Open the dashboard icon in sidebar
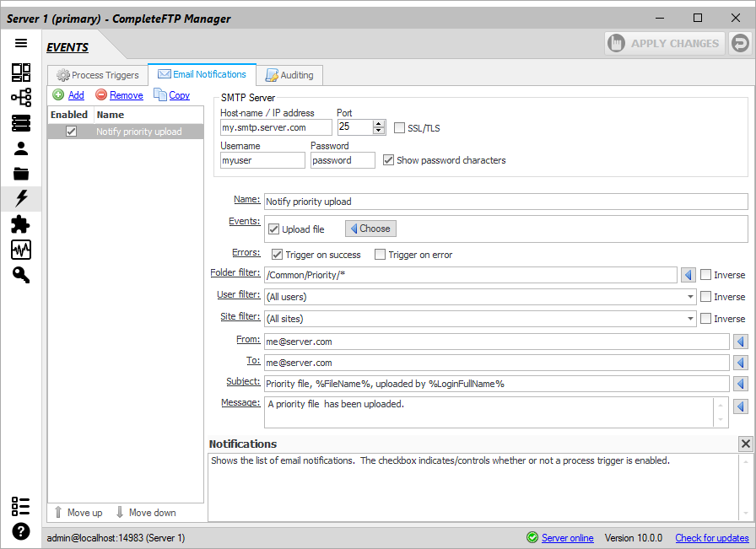 coord(21,73)
